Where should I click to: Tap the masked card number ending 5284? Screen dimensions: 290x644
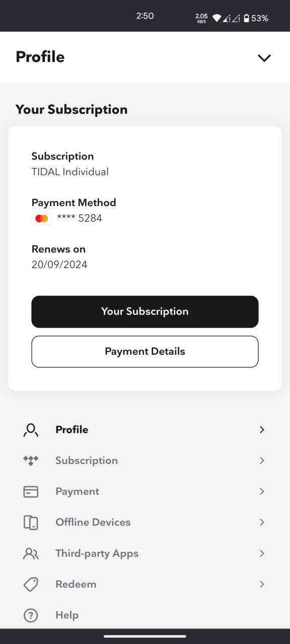click(80, 218)
